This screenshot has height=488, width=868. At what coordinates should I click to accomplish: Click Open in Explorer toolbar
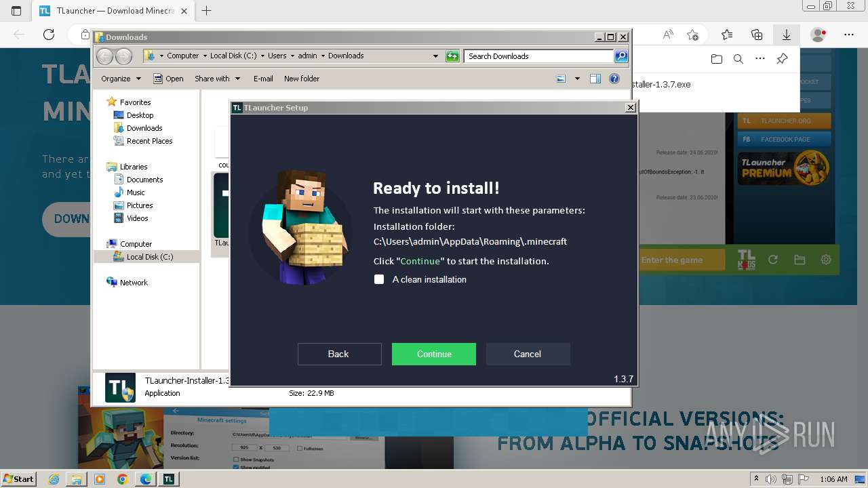click(168, 79)
